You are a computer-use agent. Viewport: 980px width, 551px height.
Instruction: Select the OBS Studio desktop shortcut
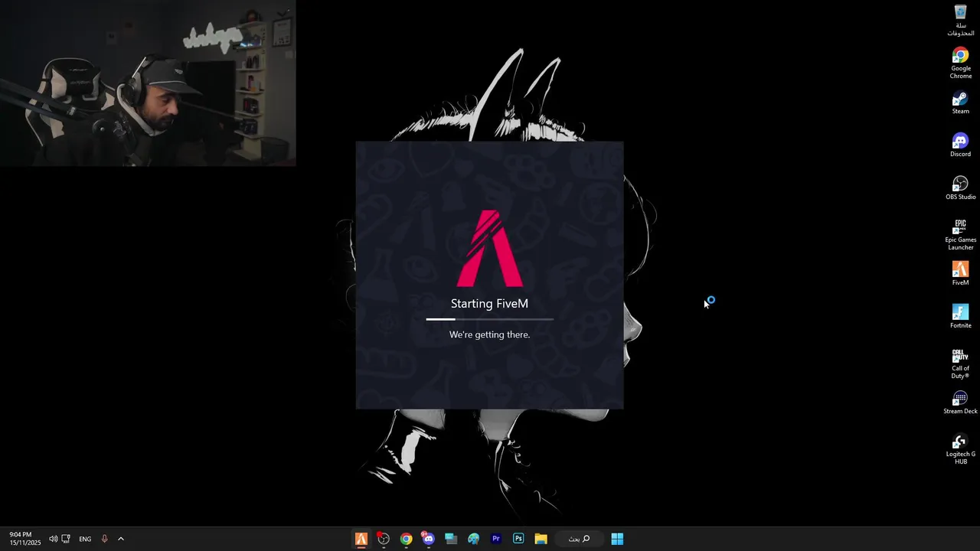pos(960,189)
